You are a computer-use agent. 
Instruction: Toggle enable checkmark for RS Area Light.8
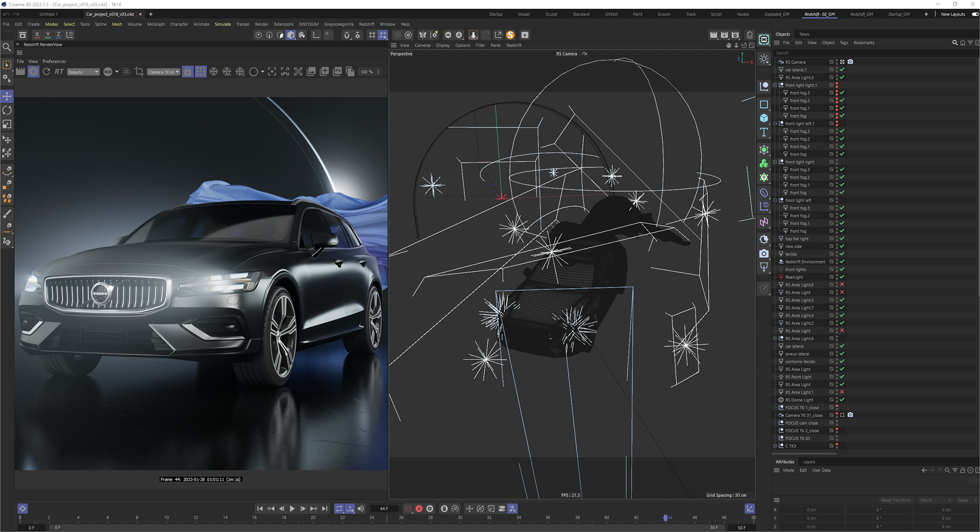[842, 285]
